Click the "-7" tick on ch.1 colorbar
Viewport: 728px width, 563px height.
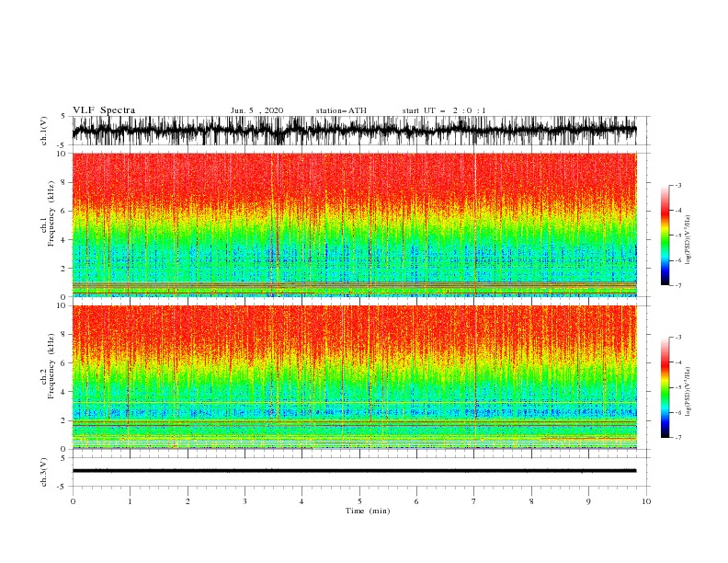[x=677, y=285]
